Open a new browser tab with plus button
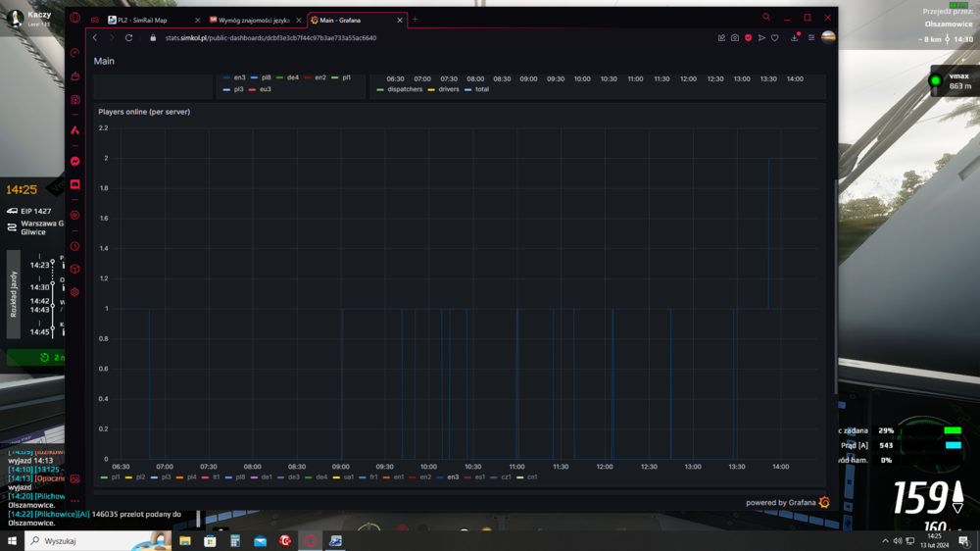Viewport: 980px width, 551px height. tap(415, 20)
